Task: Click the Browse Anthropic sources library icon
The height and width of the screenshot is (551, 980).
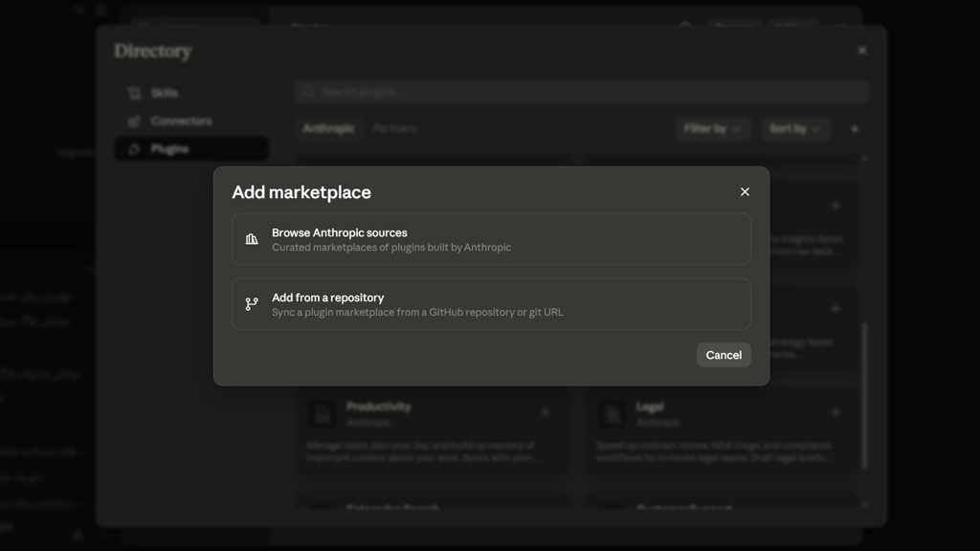Action: [252, 239]
